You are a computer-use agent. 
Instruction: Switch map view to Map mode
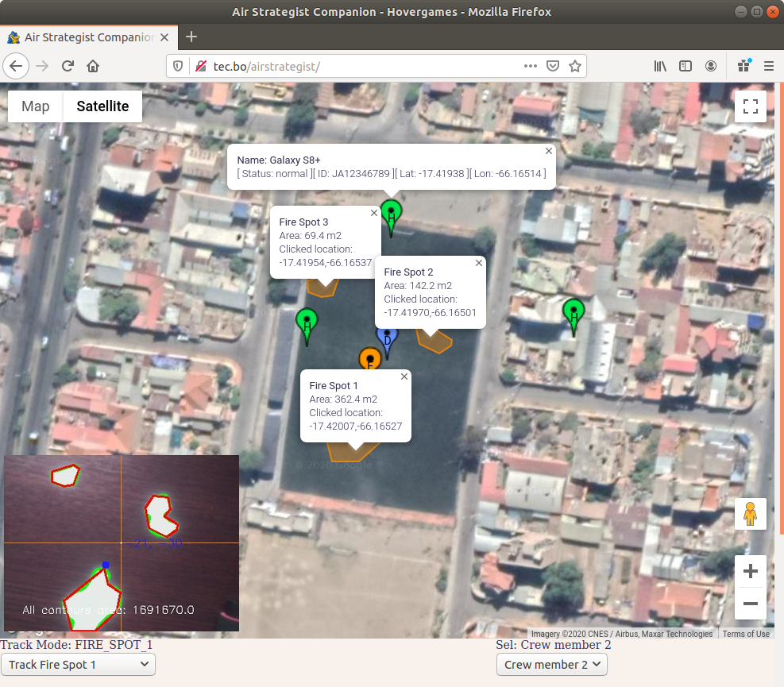tap(36, 106)
